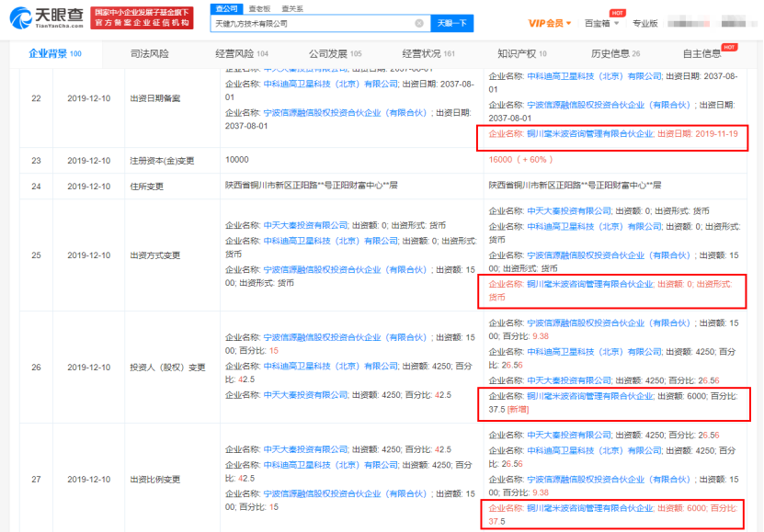Open 宁波信源融信 link in row 26 before-change column
The image size is (764, 532).
tap(345, 337)
